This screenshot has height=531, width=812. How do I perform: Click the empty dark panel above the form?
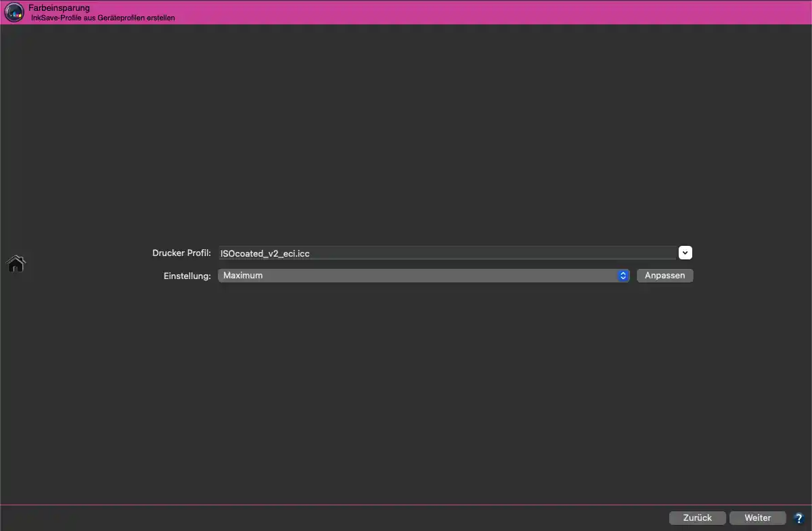[406, 129]
